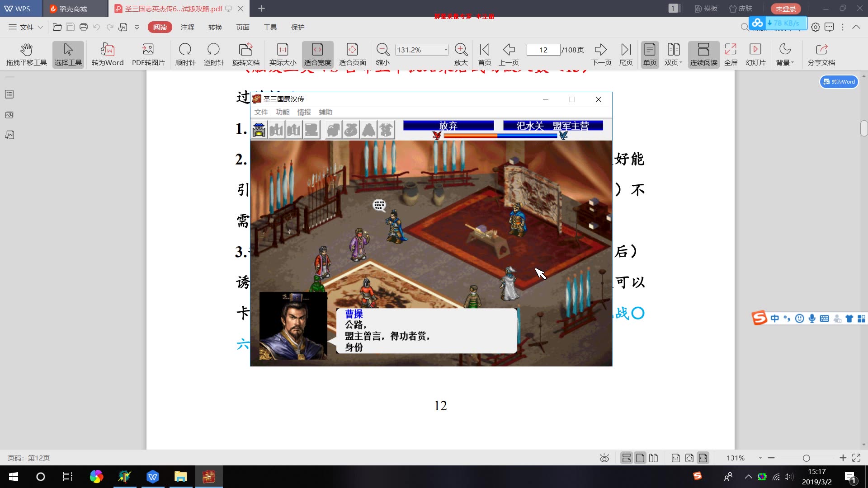The height and width of the screenshot is (488, 868).
Task: Click the 未登录 login button
Action: (786, 9)
